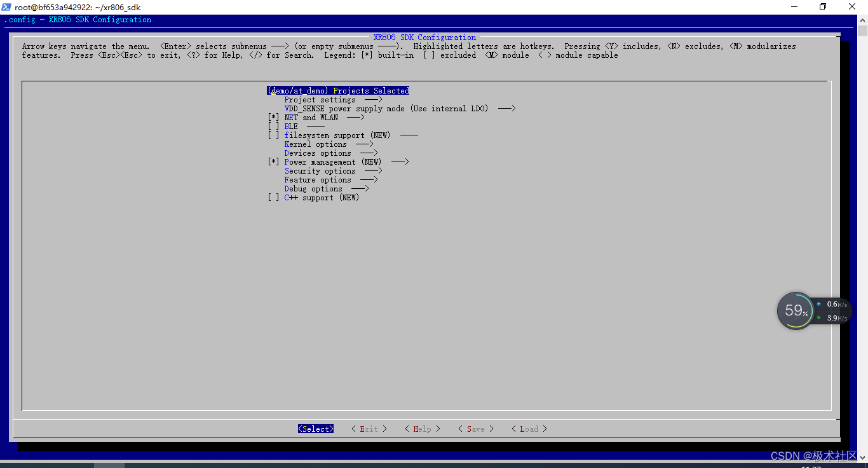Open Project settings submenu

(x=333, y=100)
